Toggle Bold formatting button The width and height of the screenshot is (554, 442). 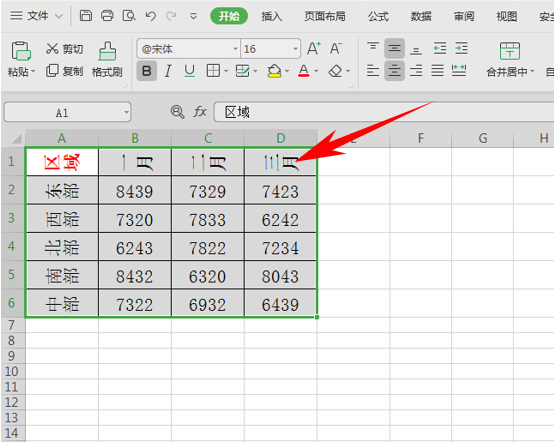coord(147,71)
